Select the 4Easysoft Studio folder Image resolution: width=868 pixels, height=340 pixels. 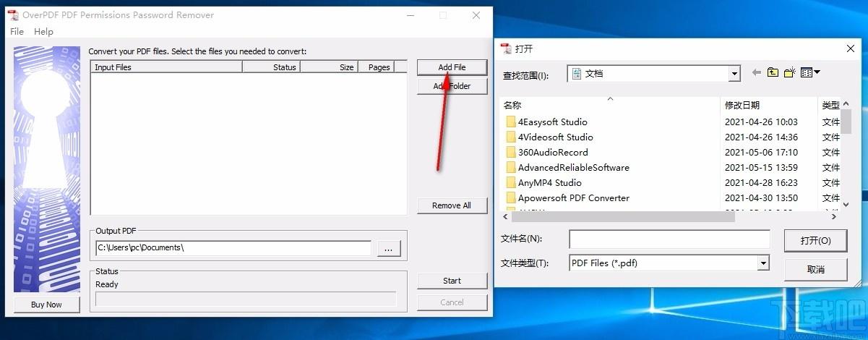tap(552, 122)
